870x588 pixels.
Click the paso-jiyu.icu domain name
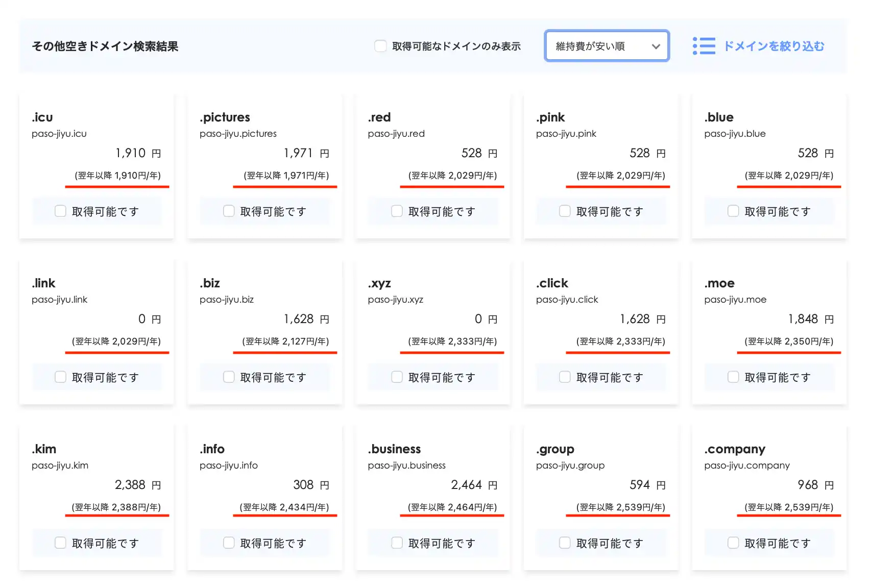point(59,134)
